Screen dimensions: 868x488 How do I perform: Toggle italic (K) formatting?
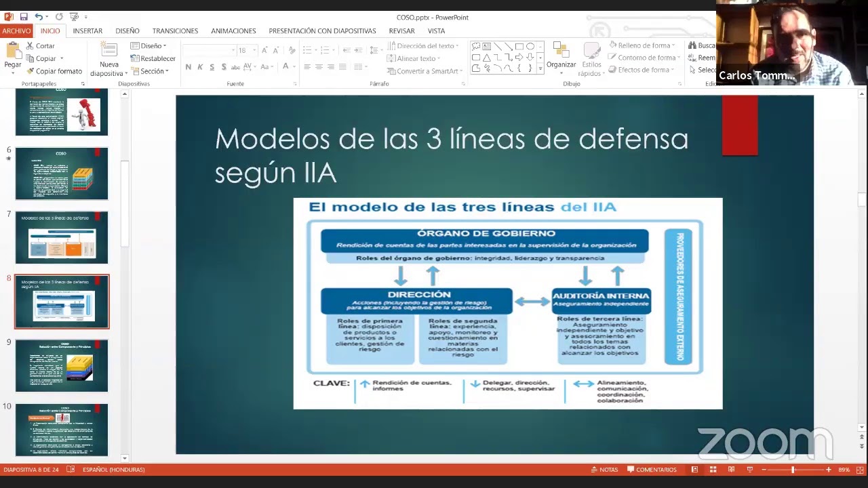[x=201, y=66]
